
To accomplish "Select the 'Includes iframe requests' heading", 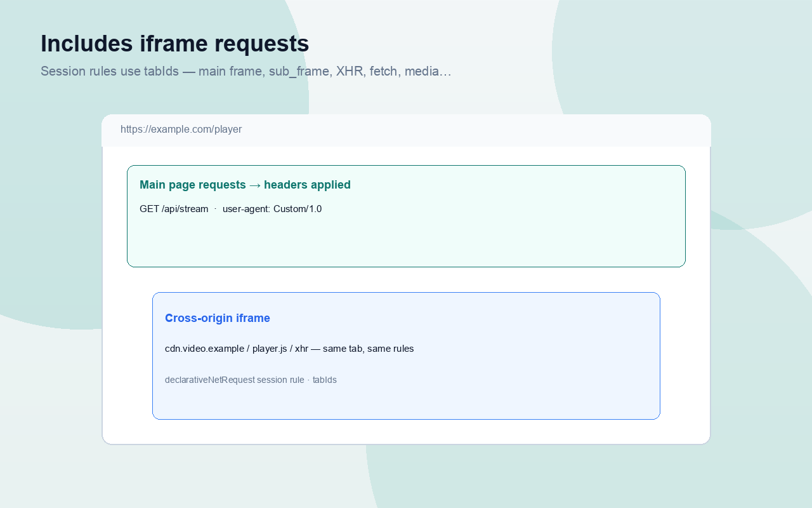I will (x=175, y=43).
